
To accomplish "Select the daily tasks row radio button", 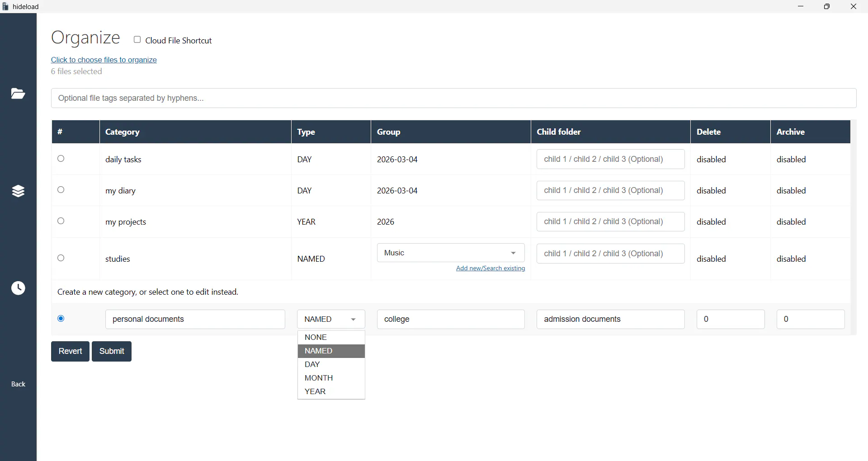I will tap(61, 159).
